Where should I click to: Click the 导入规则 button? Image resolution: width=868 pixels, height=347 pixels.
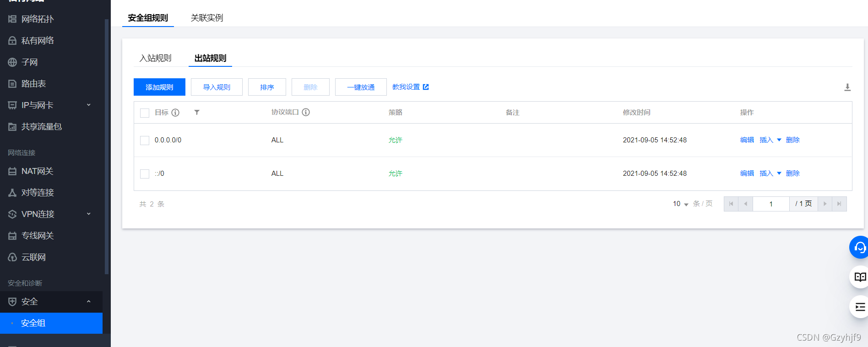pos(217,87)
